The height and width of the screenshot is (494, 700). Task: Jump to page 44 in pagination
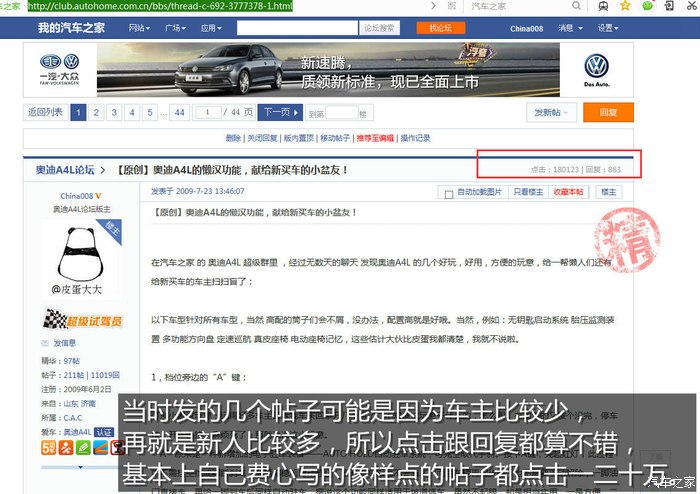(179, 113)
